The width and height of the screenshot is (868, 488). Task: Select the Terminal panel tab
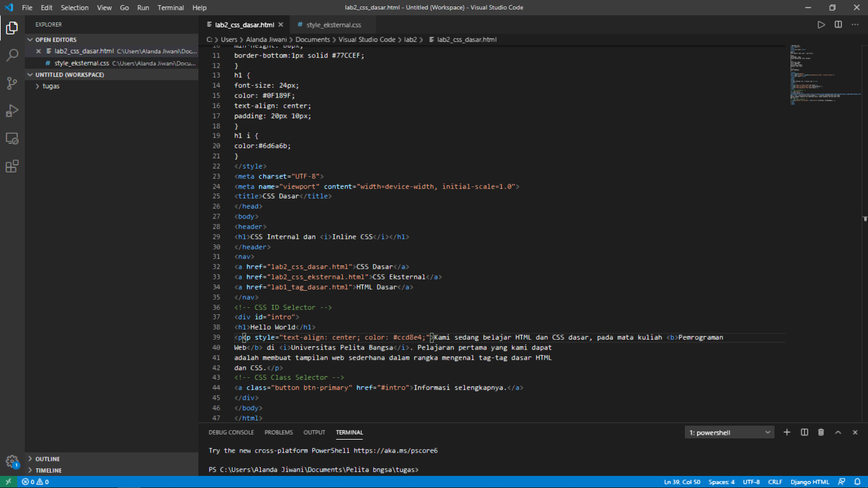click(x=349, y=432)
